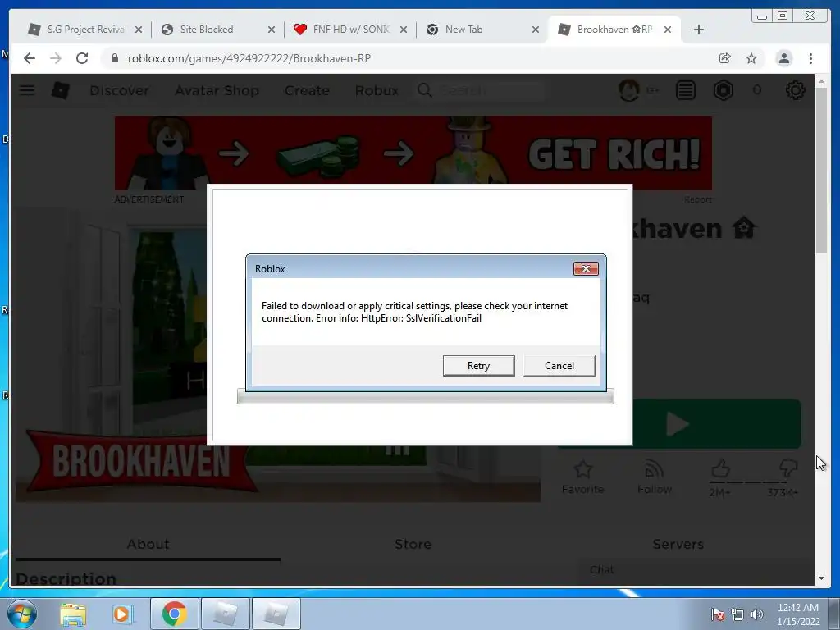Follow the game

(x=654, y=477)
